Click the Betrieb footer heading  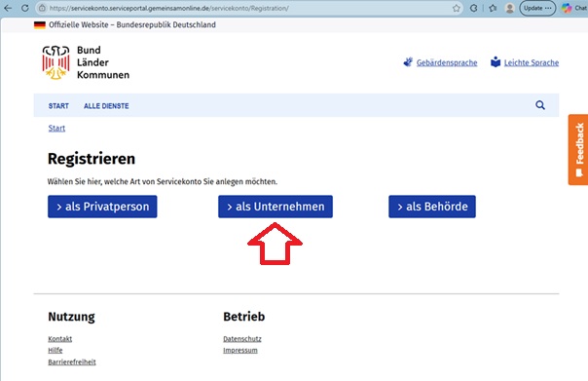244,317
